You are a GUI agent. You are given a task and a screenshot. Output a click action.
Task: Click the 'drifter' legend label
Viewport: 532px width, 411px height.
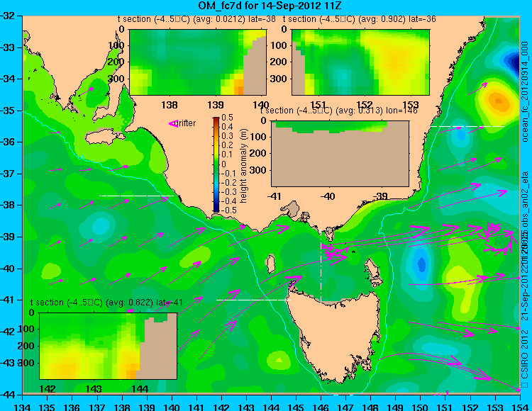click(187, 123)
